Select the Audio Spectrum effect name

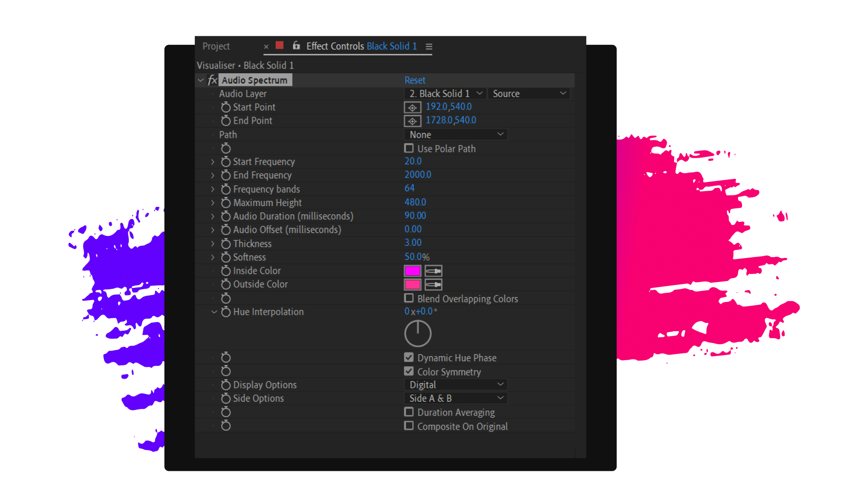coord(255,80)
